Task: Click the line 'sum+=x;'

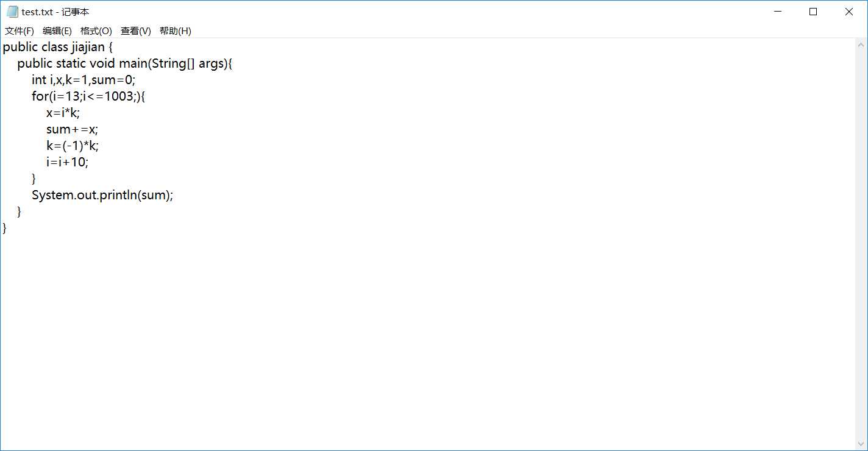Action: 72,129
